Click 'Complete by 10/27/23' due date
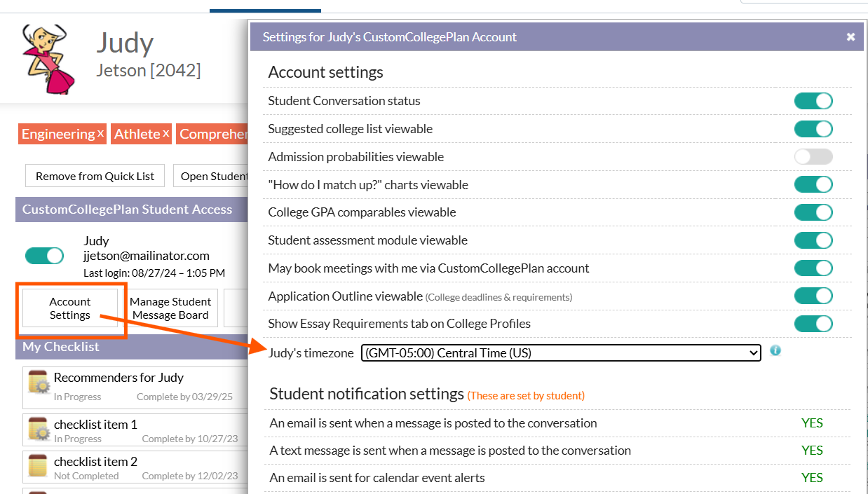868x494 pixels. click(190, 439)
